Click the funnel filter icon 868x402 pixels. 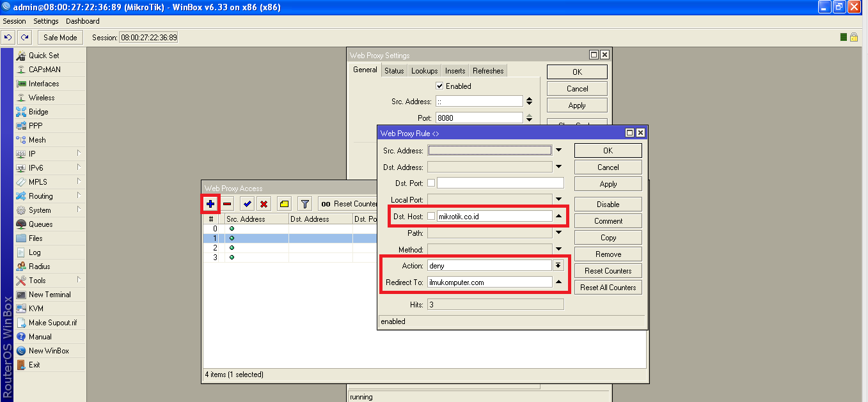coord(305,204)
